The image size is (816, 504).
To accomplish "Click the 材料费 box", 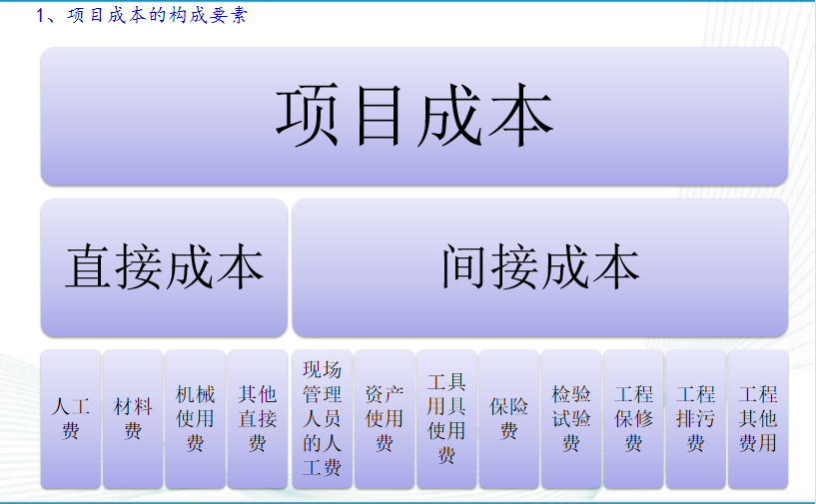I will (x=133, y=419).
